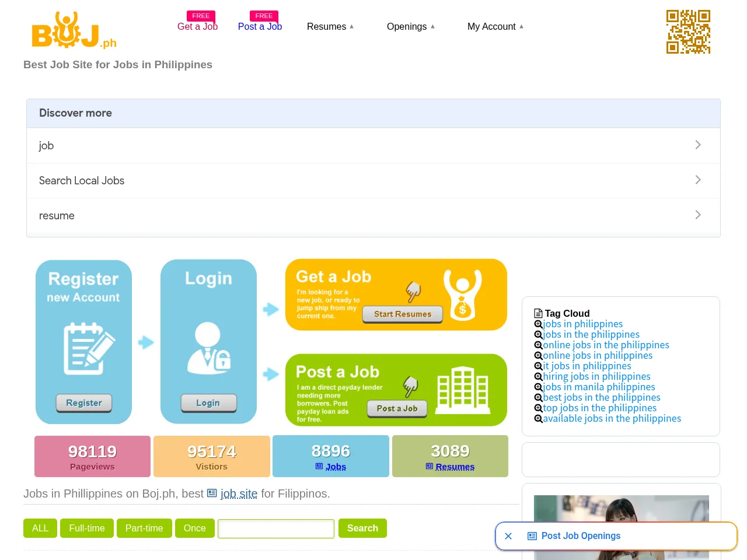Open the 'Search Local Jobs' row chevron
This screenshot has height=560, width=747.
point(698,180)
